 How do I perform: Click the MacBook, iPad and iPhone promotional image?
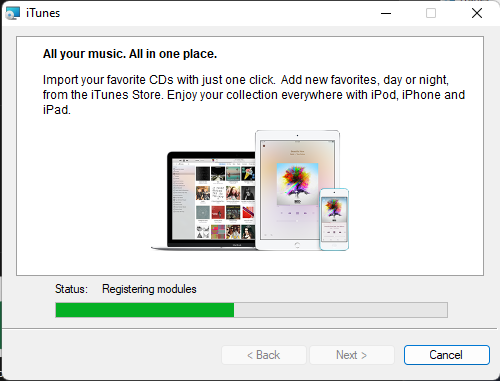tap(250, 190)
